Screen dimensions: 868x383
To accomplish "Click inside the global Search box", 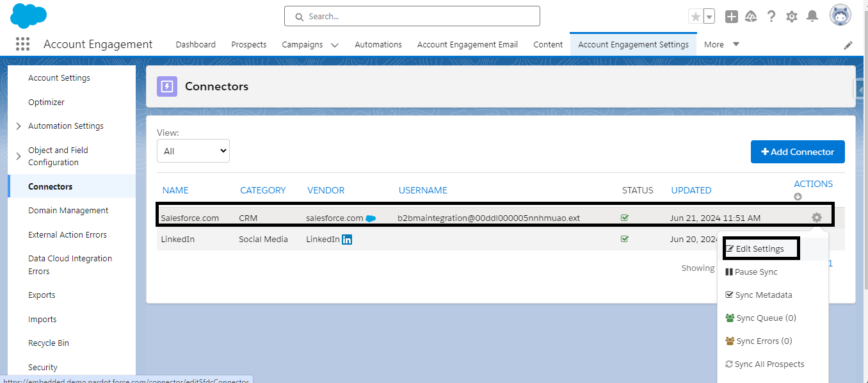I will point(412,16).
